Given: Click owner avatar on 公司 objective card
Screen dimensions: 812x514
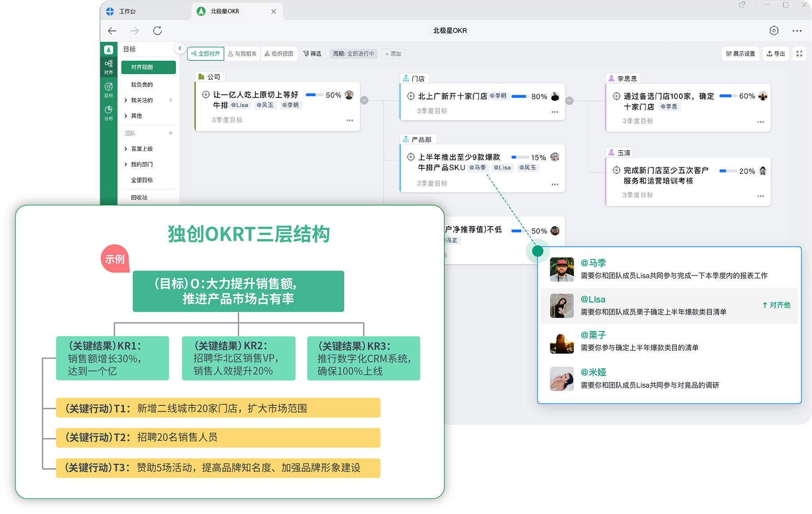Looking at the screenshot, I should (x=349, y=95).
